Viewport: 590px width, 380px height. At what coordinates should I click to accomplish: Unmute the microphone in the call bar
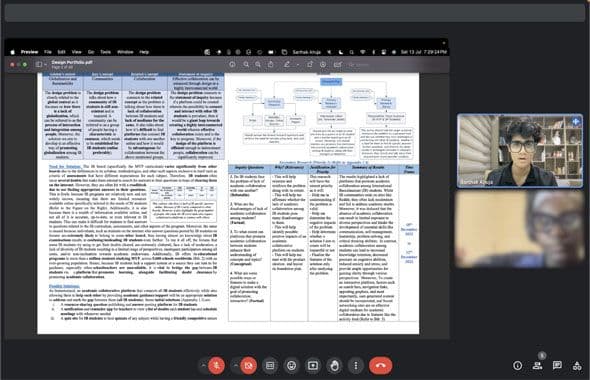[216, 365]
